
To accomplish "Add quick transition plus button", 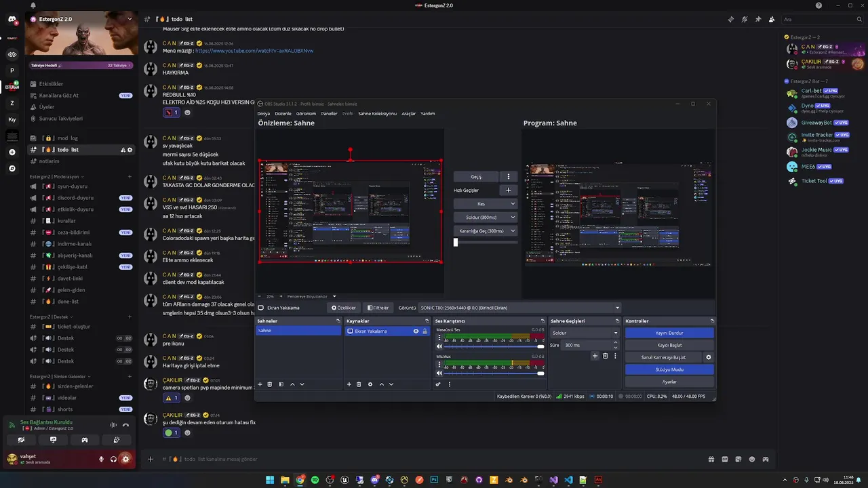I will 509,190.
